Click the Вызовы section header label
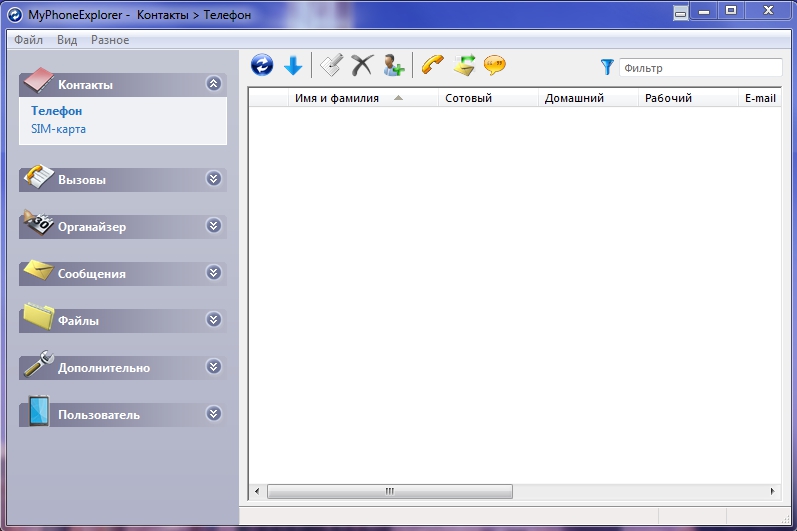The width and height of the screenshot is (797, 531). pos(82,180)
